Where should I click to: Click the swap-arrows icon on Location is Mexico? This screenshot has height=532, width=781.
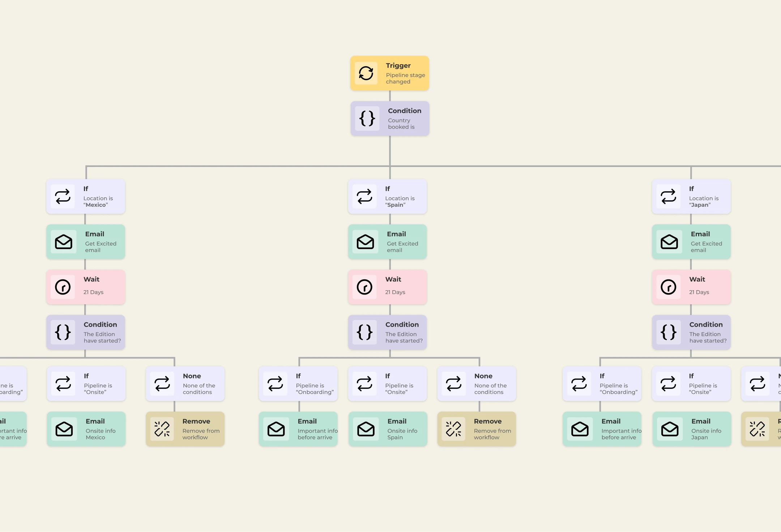(63, 197)
